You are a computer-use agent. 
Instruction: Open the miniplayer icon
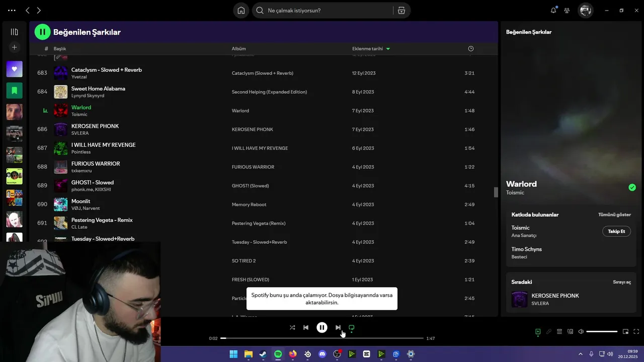tap(626, 331)
